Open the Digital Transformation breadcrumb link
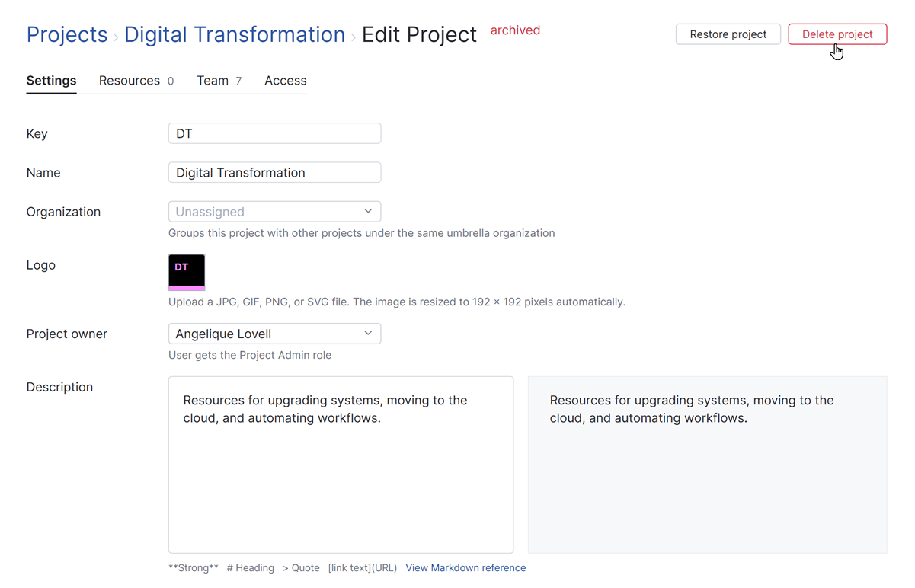The image size is (915, 588). click(235, 34)
